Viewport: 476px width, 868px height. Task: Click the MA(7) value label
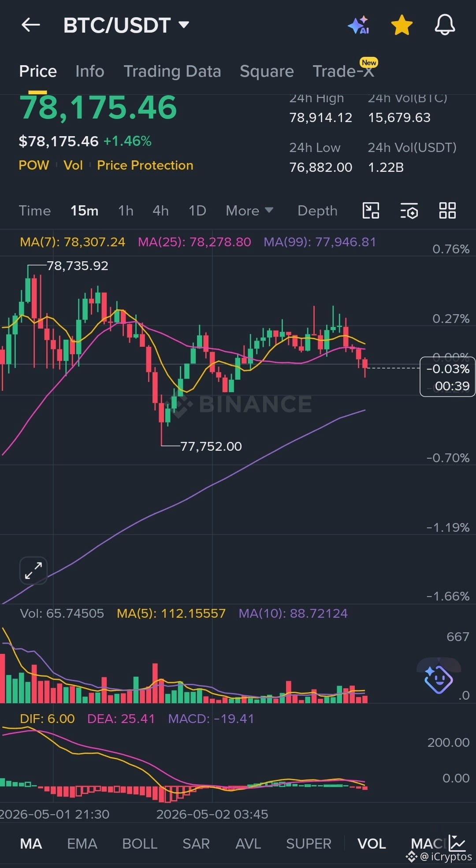(x=73, y=242)
